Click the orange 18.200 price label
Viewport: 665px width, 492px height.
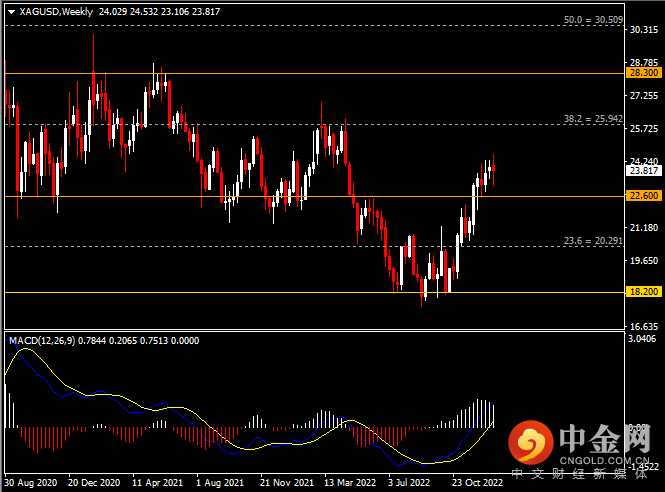click(x=640, y=293)
